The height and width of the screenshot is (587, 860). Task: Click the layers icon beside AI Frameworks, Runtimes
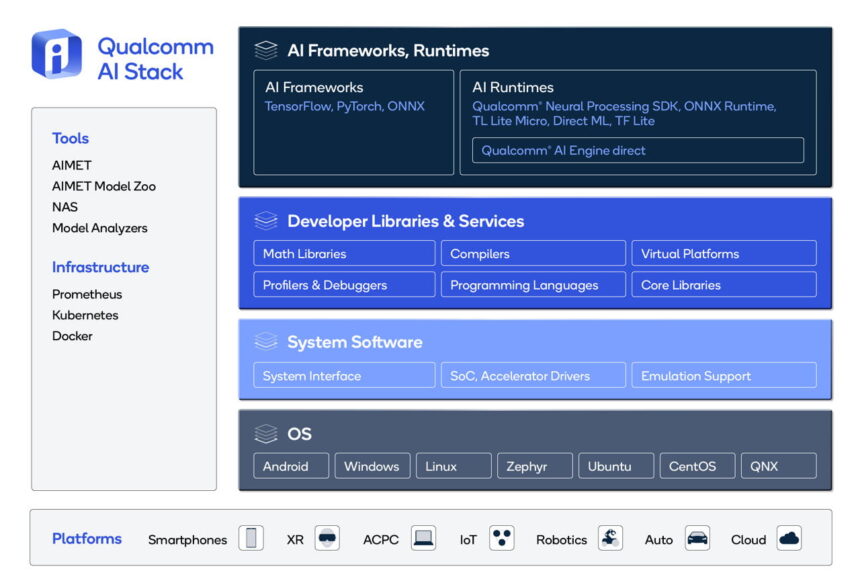[x=265, y=50]
